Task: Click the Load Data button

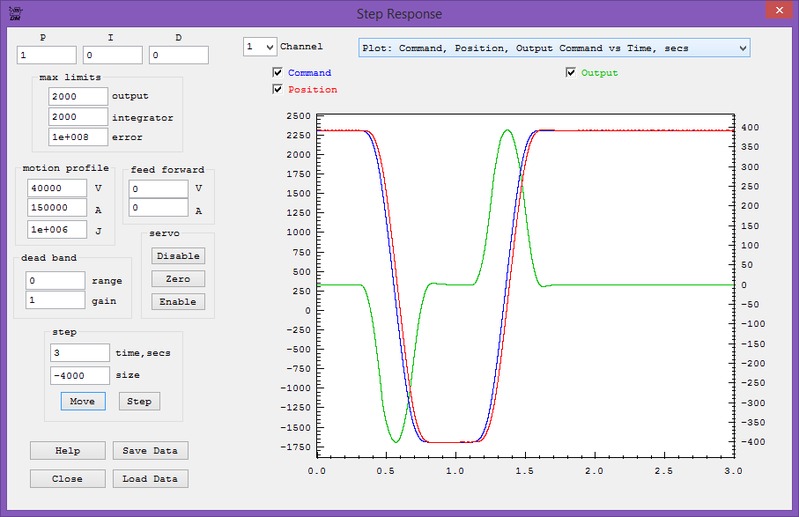Action: tap(149, 479)
